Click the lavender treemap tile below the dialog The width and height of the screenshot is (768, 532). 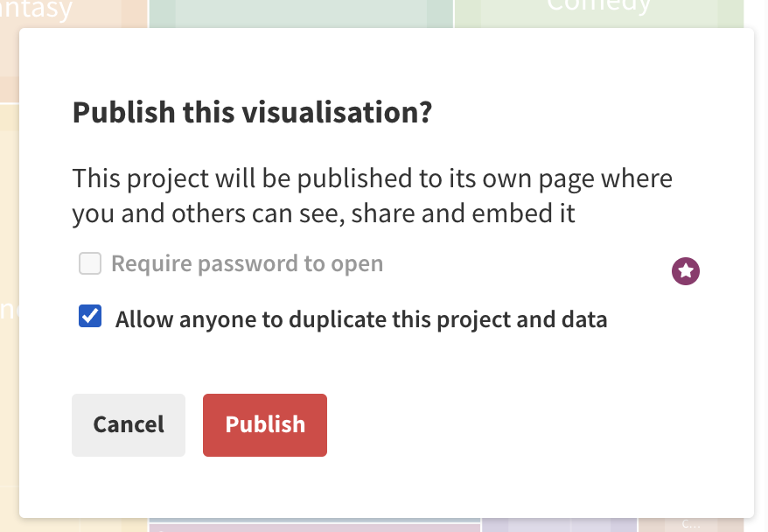(559, 525)
